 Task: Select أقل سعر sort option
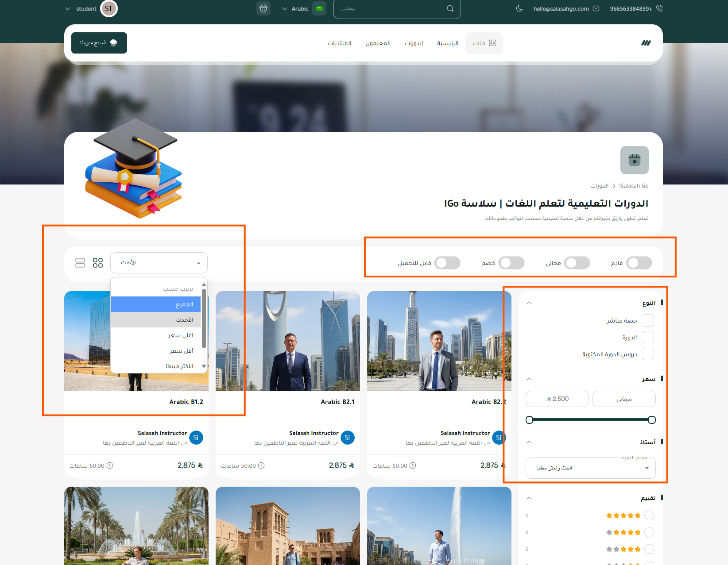coord(155,350)
